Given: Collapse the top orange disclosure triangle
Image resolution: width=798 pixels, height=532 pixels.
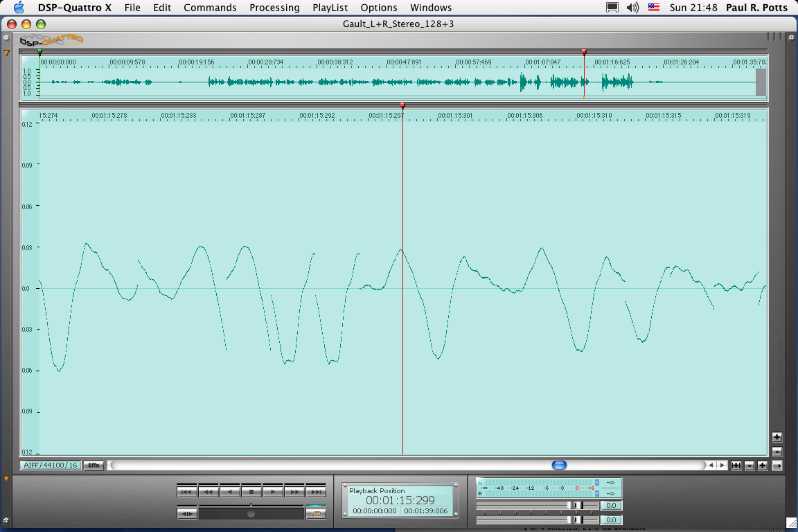Looking at the screenshot, I should click(x=7, y=53).
